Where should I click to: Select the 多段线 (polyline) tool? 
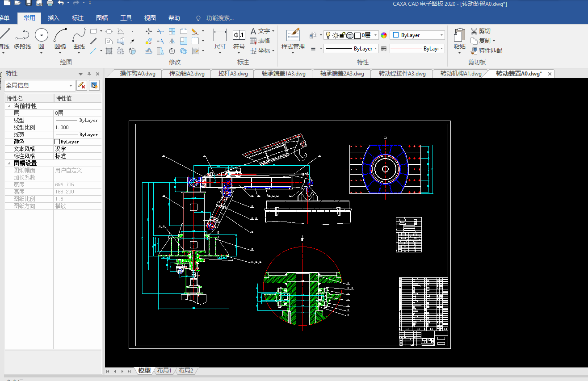[x=22, y=35]
